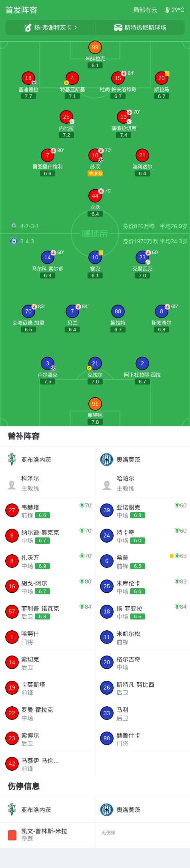Tap the stadium icon for 斯特热尼斯球场
This screenshot has height=868, width=190.
pos(118,28)
